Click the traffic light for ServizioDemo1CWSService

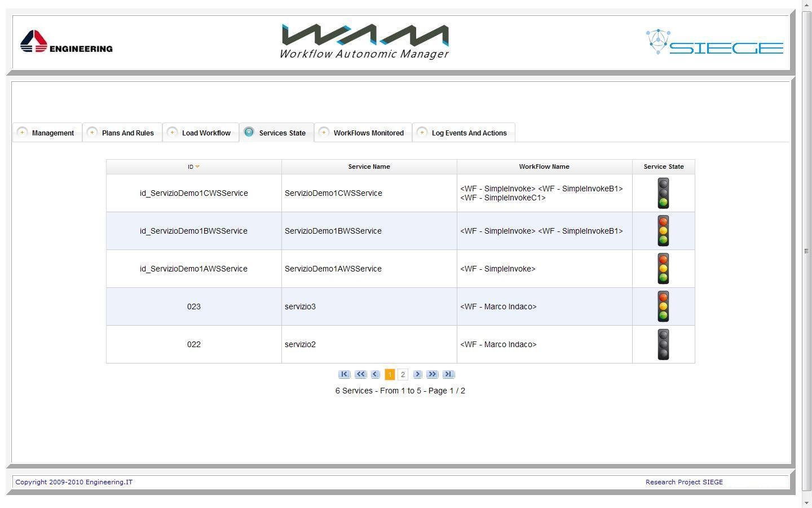663,193
